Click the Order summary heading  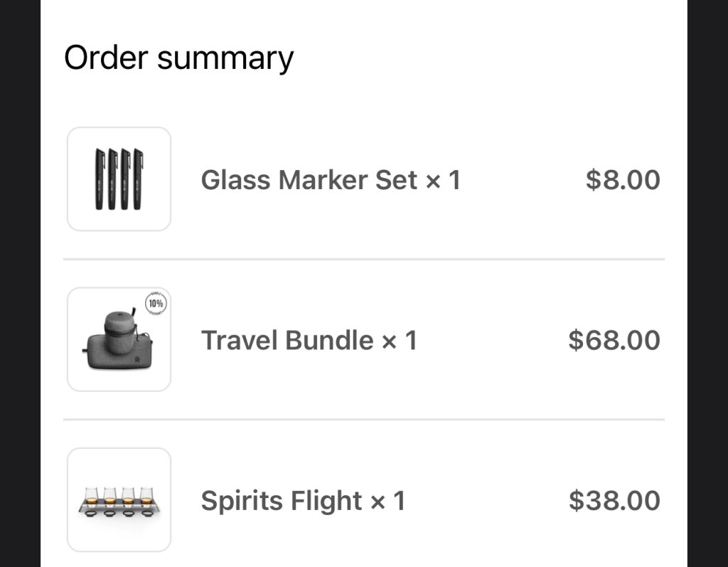178,58
